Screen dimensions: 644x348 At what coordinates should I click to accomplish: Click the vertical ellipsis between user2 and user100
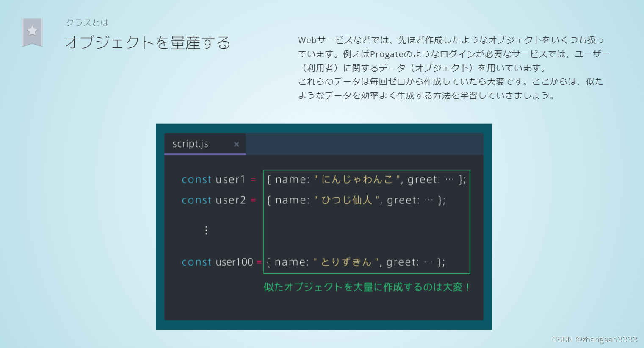click(206, 230)
